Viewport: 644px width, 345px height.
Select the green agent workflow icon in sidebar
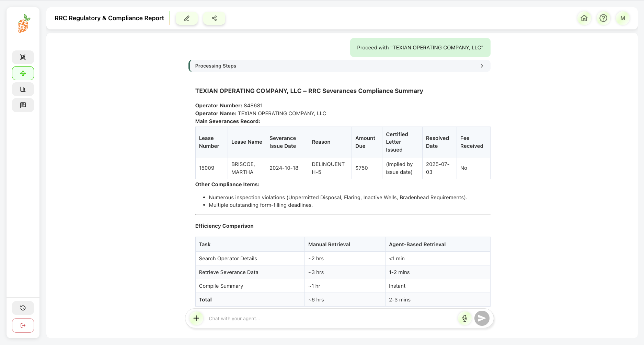[23, 73]
